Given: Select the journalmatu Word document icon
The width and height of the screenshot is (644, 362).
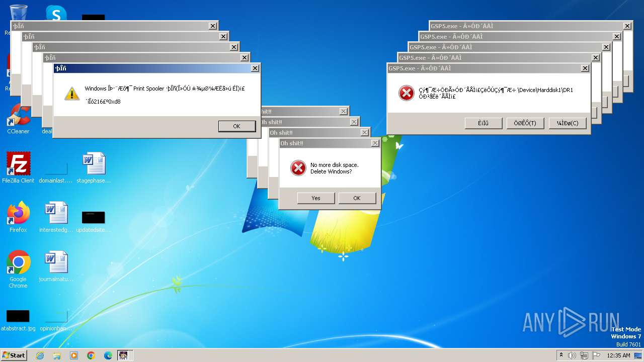Looking at the screenshot, I should 56,266.
